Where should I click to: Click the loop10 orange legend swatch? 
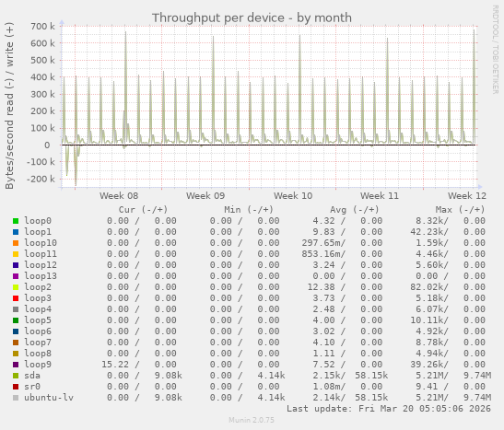(16, 243)
